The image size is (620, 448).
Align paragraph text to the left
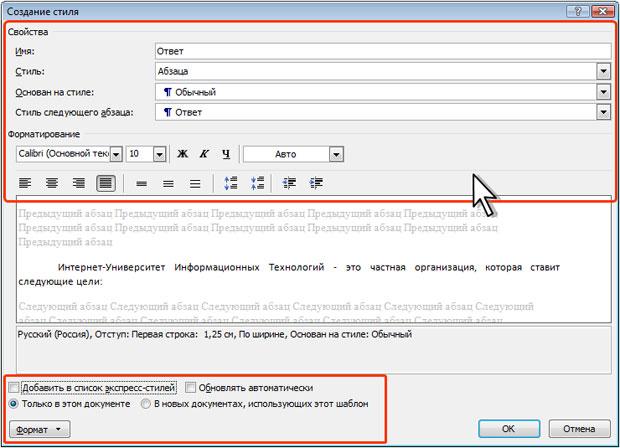pos(25,183)
